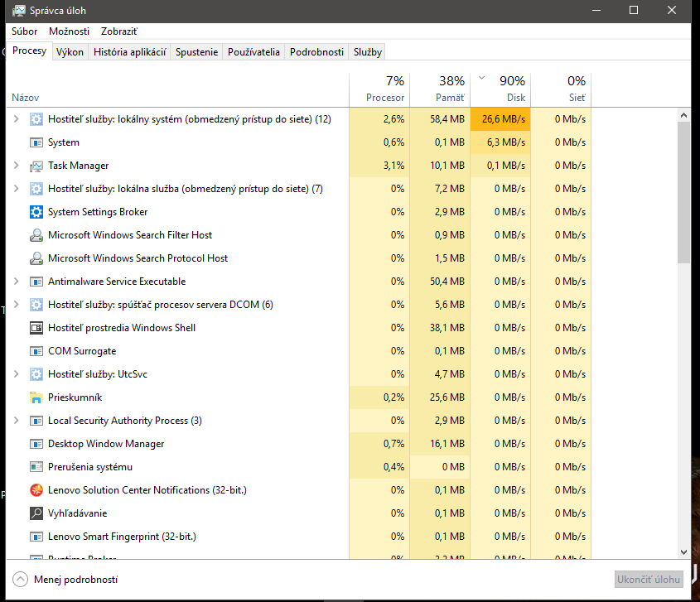Open the Zobraziť menu
This screenshot has height=602, width=700.
point(119,31)
